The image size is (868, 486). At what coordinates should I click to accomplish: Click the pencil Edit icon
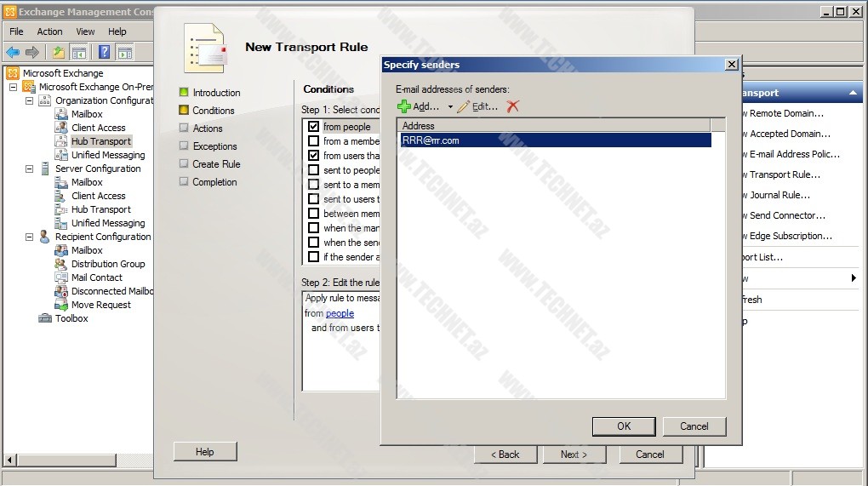463,106
